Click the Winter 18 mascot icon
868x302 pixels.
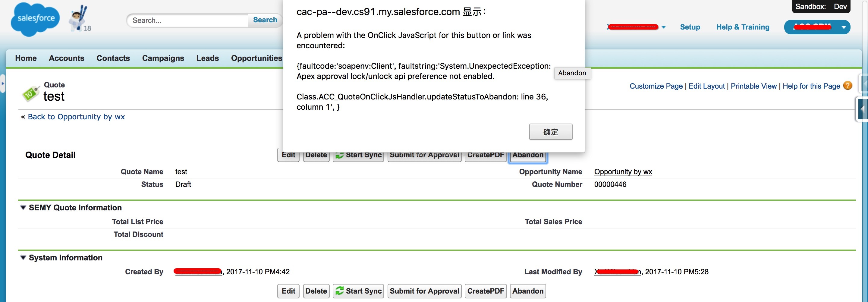pos(80,19)
